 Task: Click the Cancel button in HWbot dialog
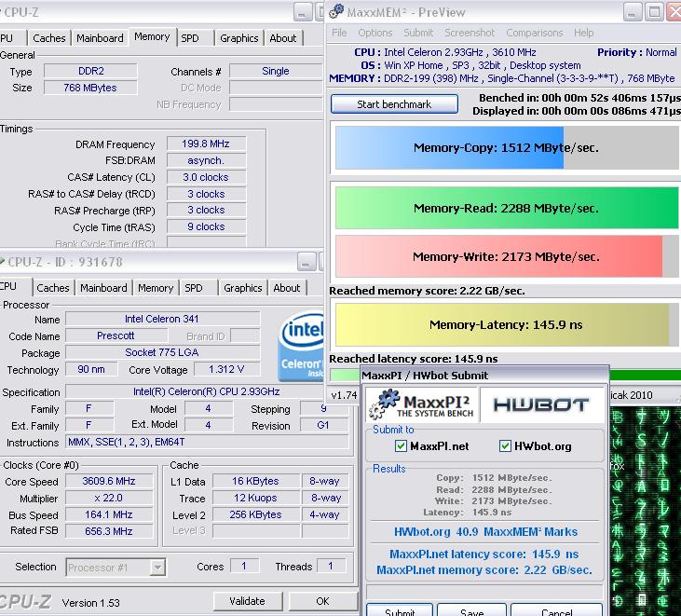pyautogui.click(x=557, y=610)
